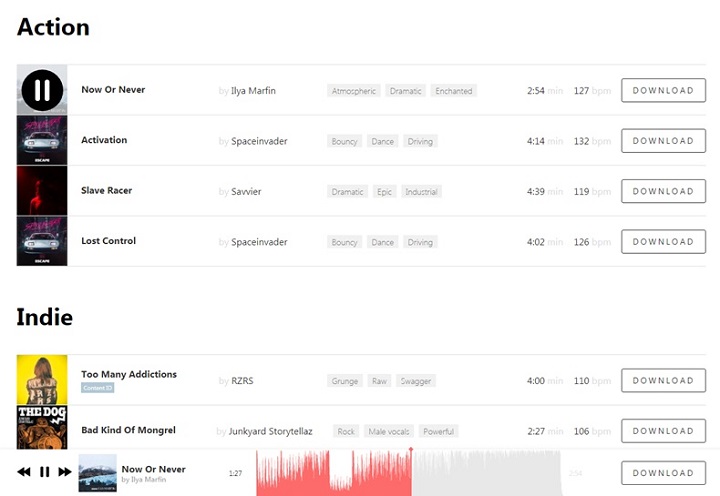
Task: Select the Industrial tag on Slave Racer
Action: point(422,192)
